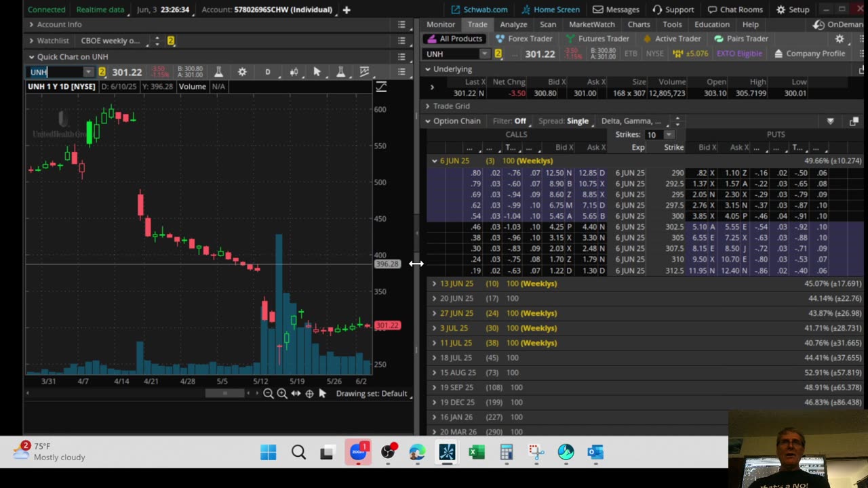Open the Tools tab
The width and height of the screenshot is (868, 488).
[x=672, y=24]
